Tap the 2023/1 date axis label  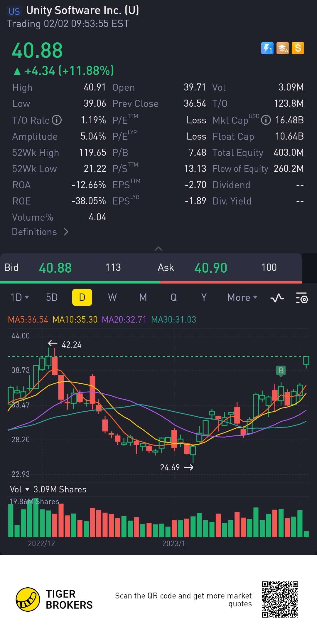[174, 544]
